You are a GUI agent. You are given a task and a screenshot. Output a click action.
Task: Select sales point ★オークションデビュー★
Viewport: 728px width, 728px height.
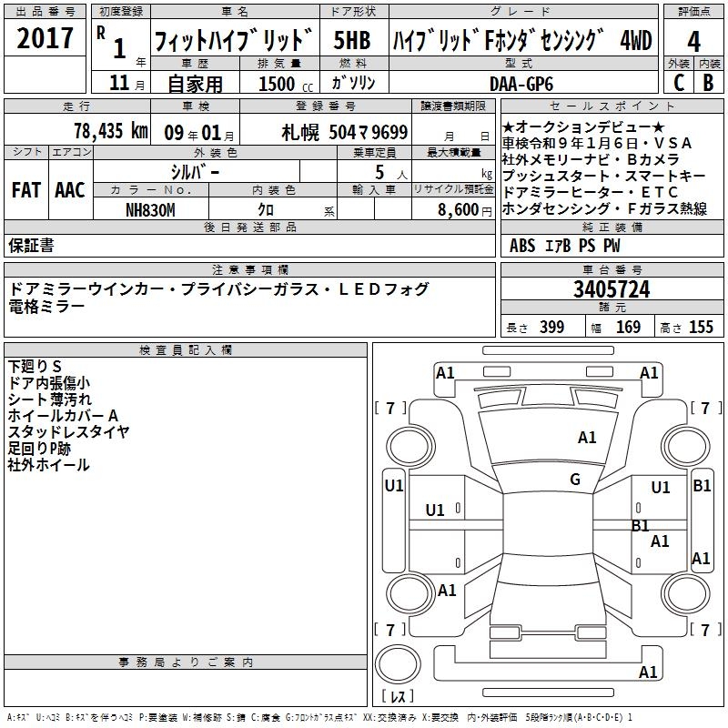583,126
